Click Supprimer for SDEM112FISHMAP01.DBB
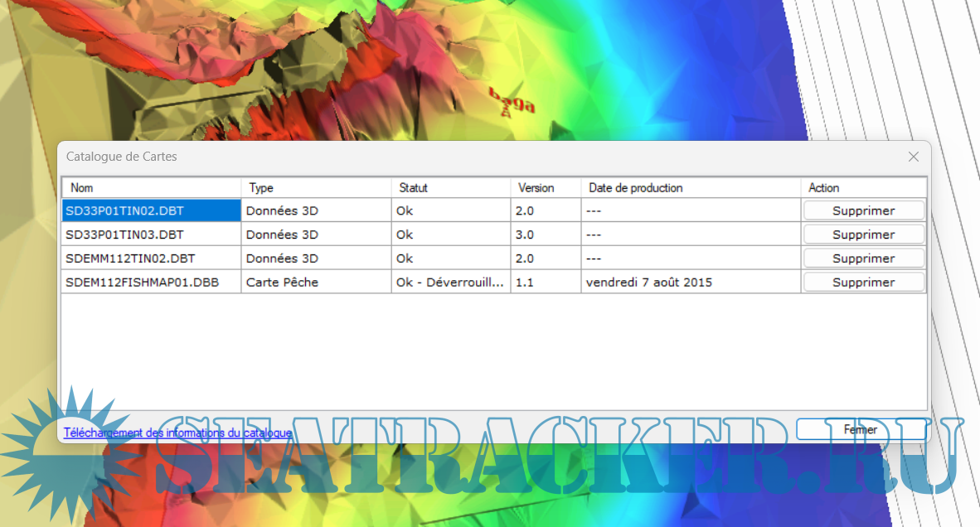 [863, 283]
